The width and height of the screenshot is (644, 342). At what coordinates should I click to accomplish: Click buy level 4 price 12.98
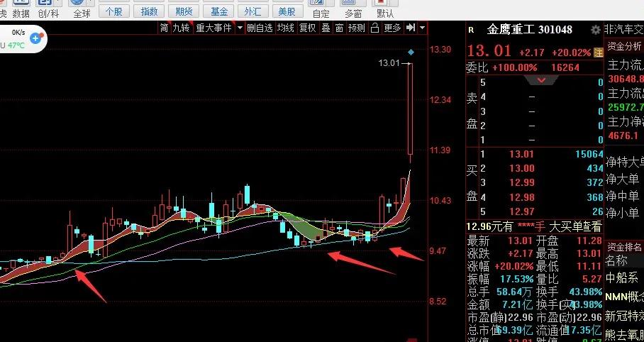coord(521,197)
